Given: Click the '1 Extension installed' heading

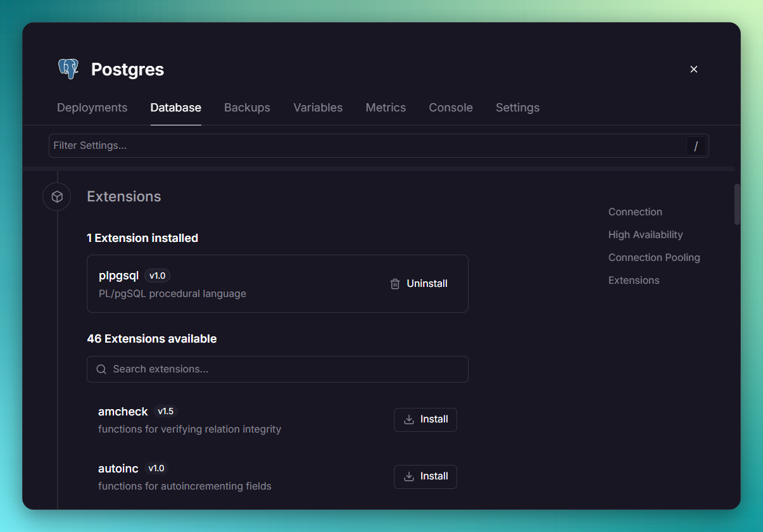Looking at the screenshot, I should click(x=142, y=238).
